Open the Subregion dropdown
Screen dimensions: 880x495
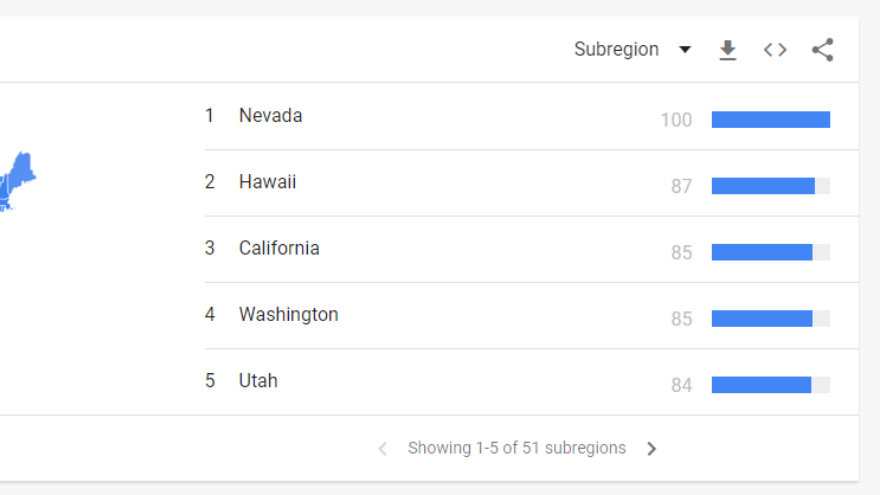(617, 50)
